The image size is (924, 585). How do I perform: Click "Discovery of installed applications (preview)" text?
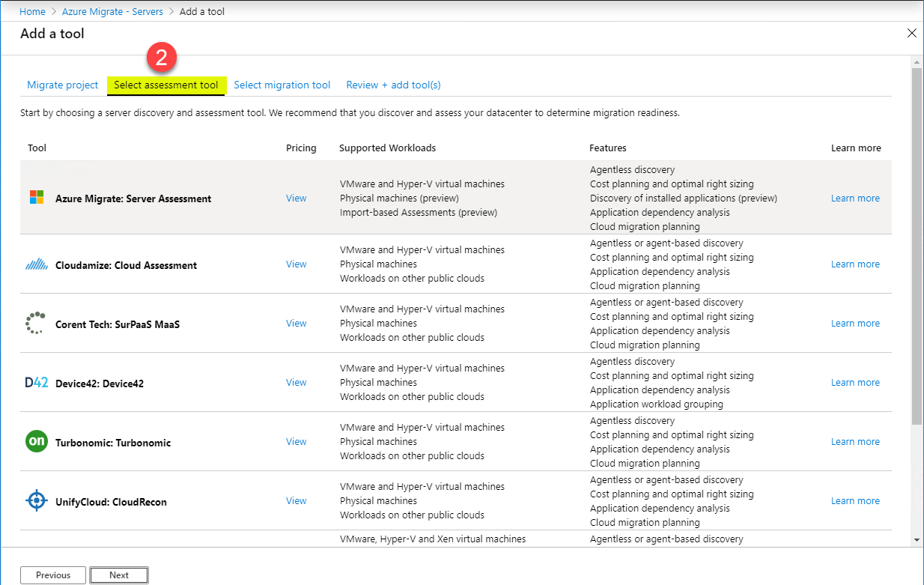684,198
